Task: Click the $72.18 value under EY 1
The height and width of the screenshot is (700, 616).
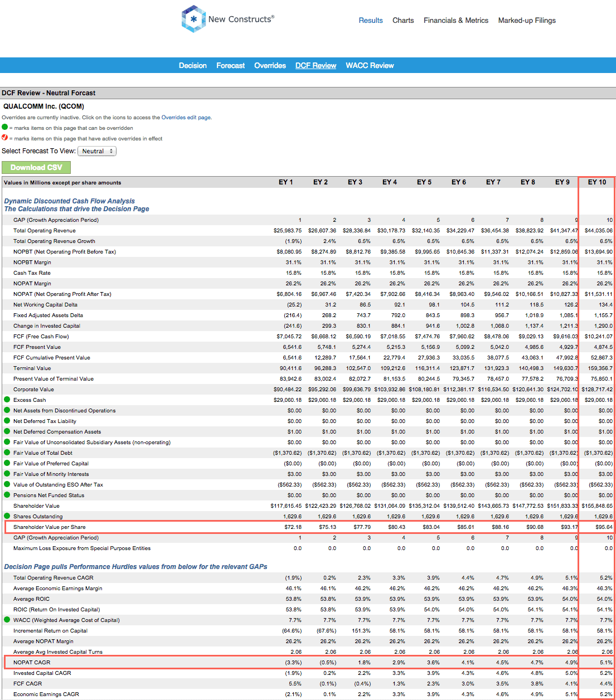Action: [x=293, y=527]
